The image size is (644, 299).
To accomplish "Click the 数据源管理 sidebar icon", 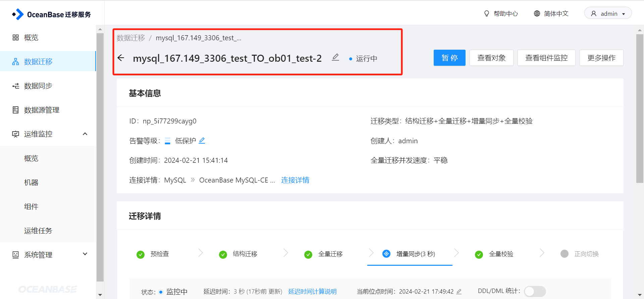I will 15,110.
